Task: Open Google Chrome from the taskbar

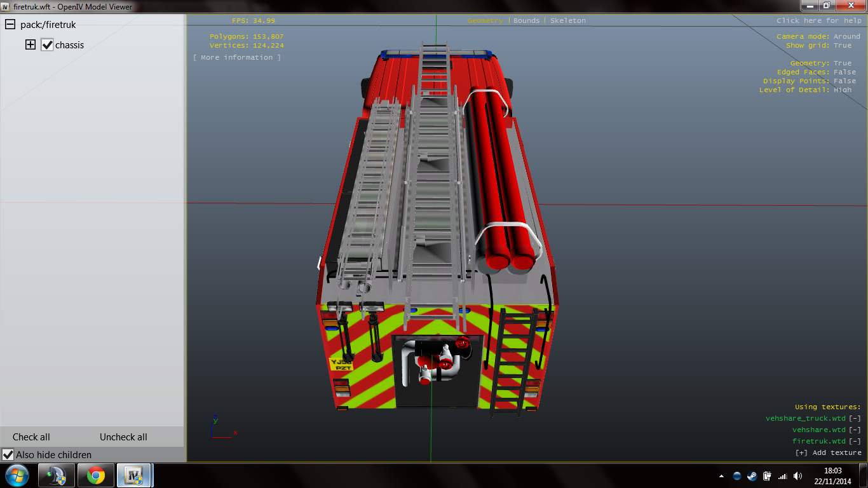Action: coord(96,475)
